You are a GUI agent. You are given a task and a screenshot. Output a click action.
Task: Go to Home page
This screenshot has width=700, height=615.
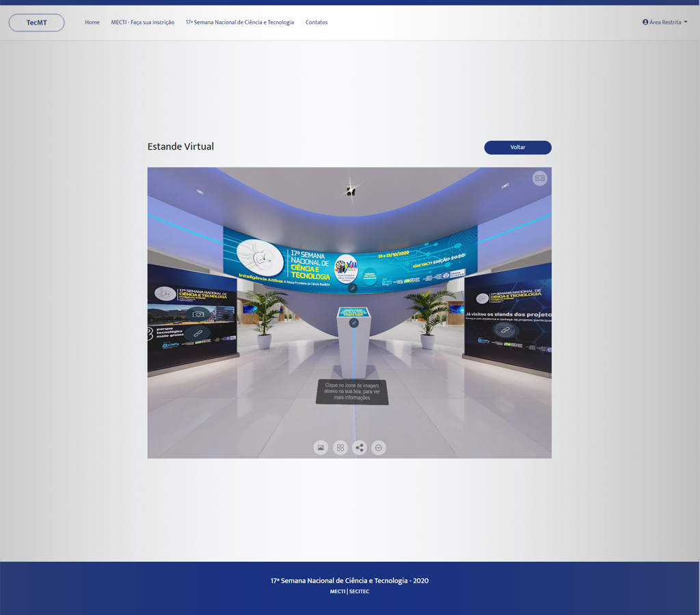tap(92, 23)
